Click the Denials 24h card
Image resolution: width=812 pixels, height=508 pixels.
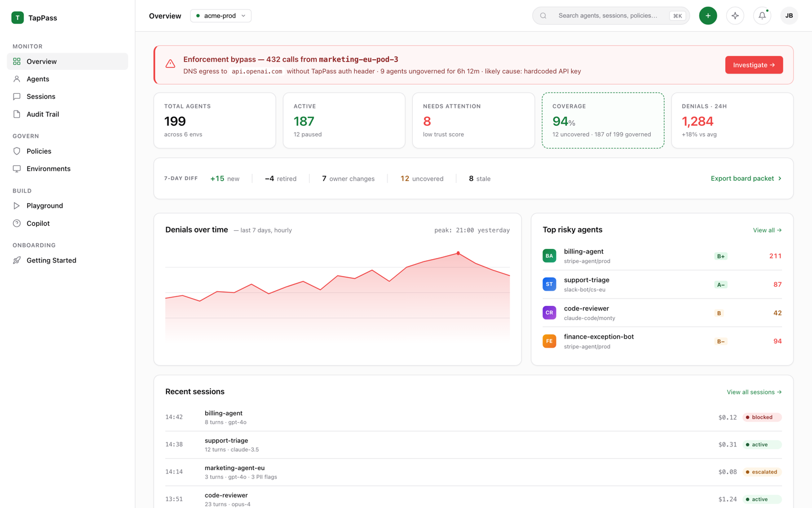click(732, 120)
